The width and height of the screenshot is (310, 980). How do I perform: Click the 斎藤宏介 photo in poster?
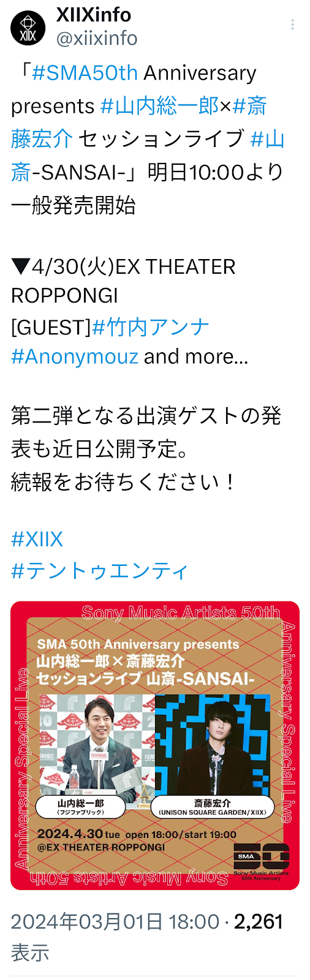pyautogui.click(x=213, y=744)
